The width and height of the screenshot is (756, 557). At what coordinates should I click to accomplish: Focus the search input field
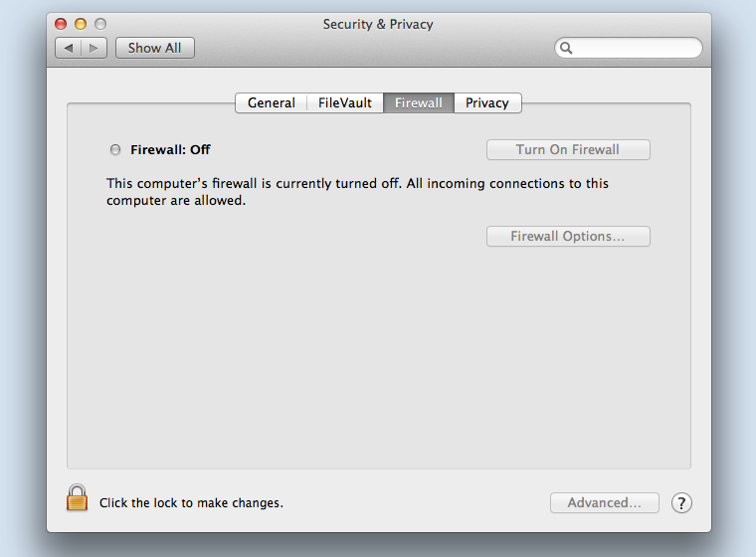629,48
